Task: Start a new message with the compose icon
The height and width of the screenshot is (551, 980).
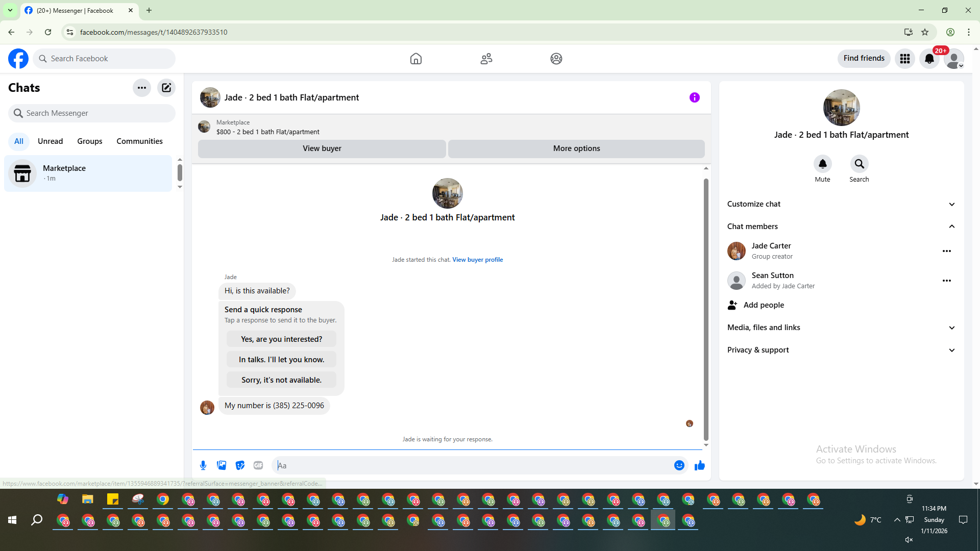Action: [x=166, y=88]
